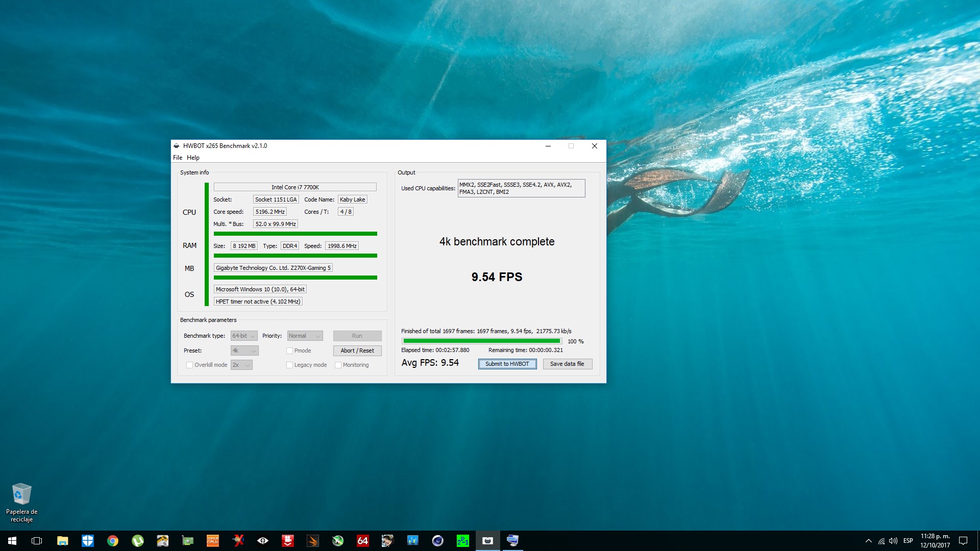Select the Papelera de reciclaje desktop icon
Image resolution: width=980 pixels, height=551 pixels.
pos(21,503)
